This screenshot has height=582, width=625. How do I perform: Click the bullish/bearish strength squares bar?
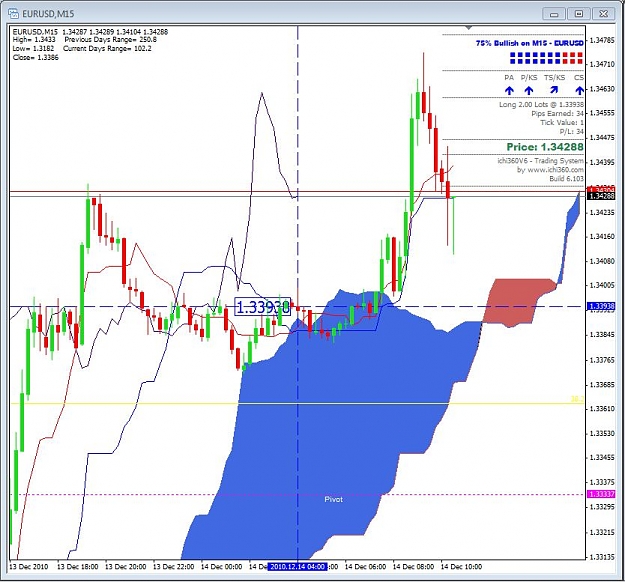546,58
